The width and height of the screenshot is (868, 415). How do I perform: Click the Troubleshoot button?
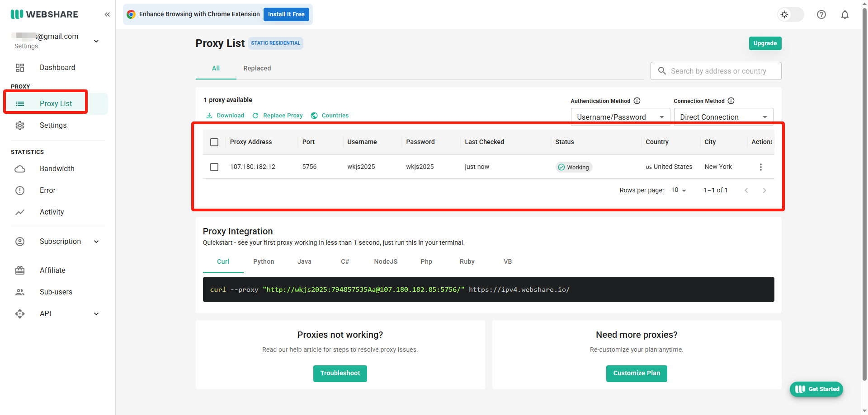[x=340, y=373]
